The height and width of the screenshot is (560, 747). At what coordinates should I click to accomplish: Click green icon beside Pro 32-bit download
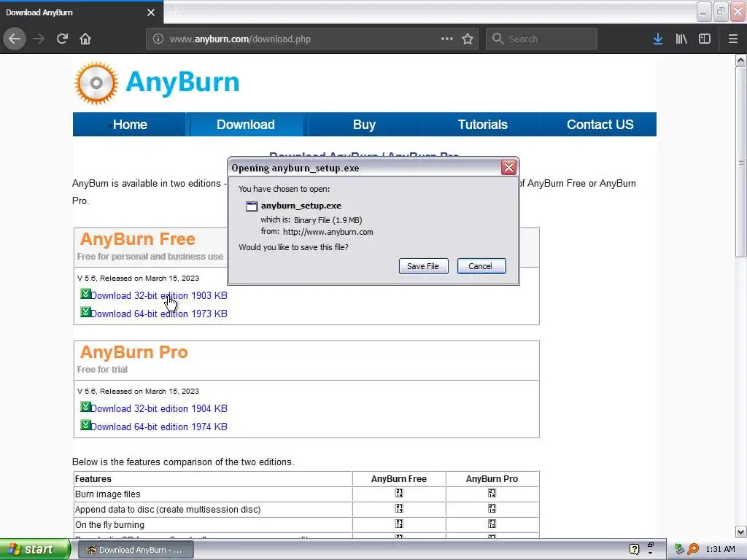(x=85, y=407)
